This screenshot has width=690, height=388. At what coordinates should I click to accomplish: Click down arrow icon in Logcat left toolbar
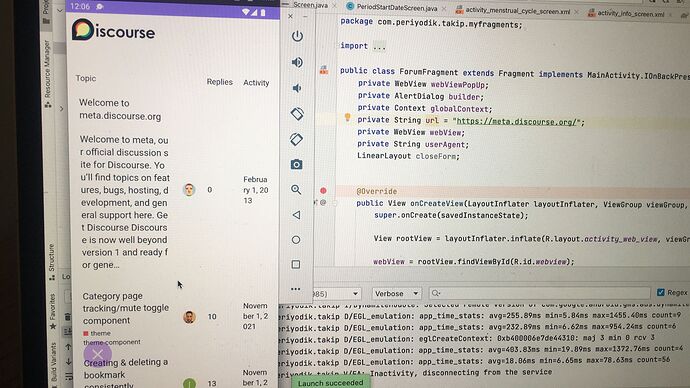[68, 362]
